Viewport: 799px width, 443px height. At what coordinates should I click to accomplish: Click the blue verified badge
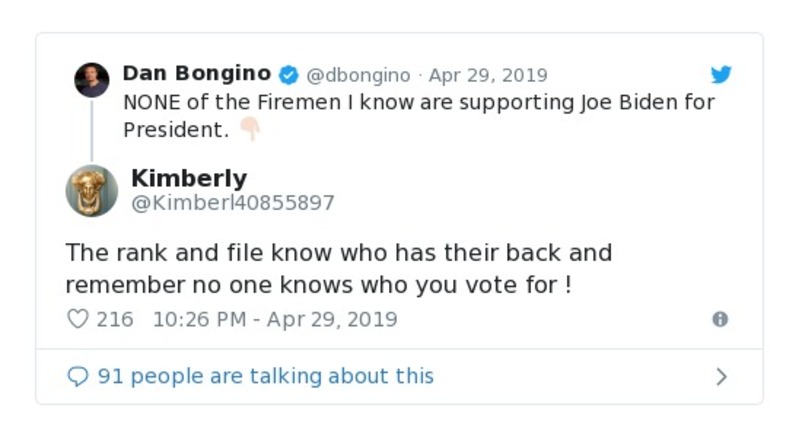point(288,75)
